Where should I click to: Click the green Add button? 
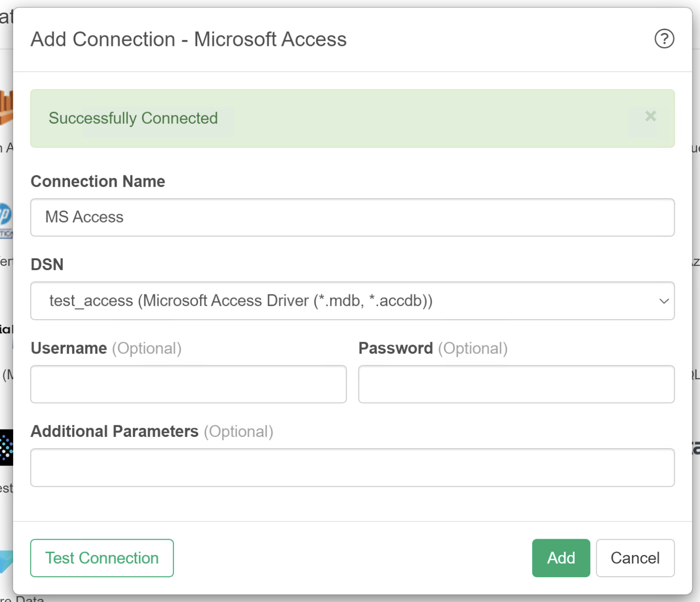561,558
